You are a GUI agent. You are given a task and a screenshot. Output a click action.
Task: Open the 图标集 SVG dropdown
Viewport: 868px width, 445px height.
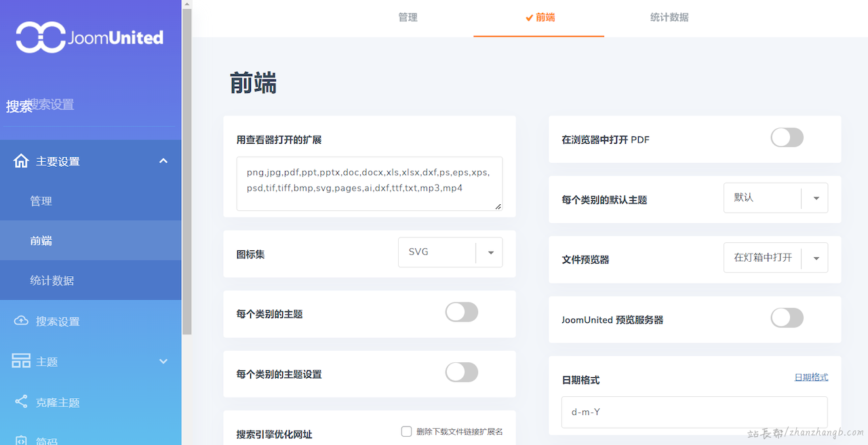pos(450,252)
